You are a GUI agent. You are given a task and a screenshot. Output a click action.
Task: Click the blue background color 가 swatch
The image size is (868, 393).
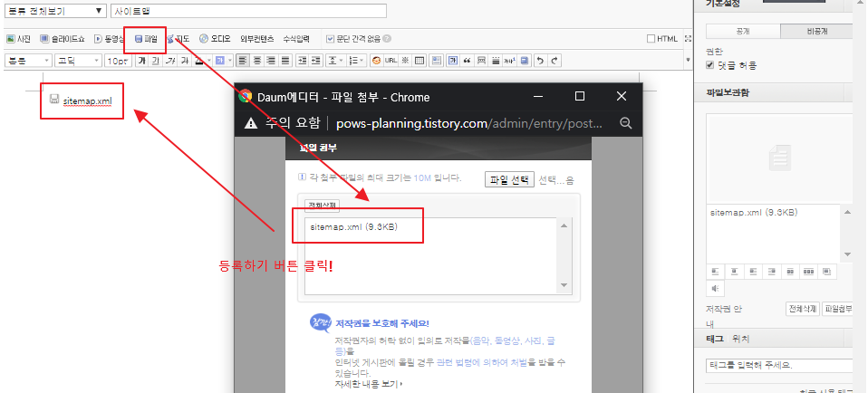pos(220,61)
